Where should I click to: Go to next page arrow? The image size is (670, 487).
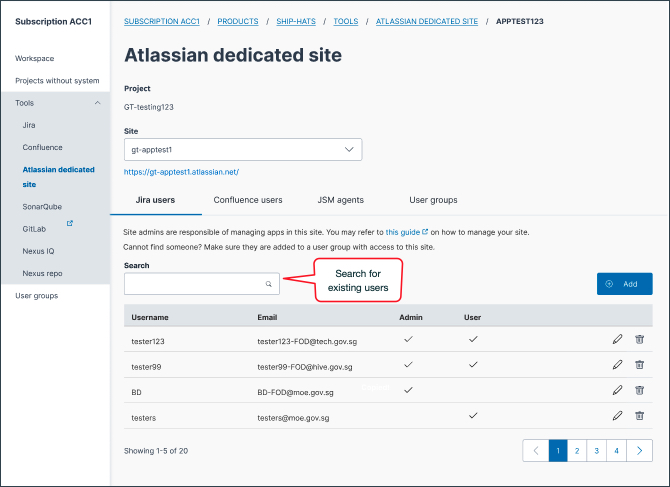(639, 451)
